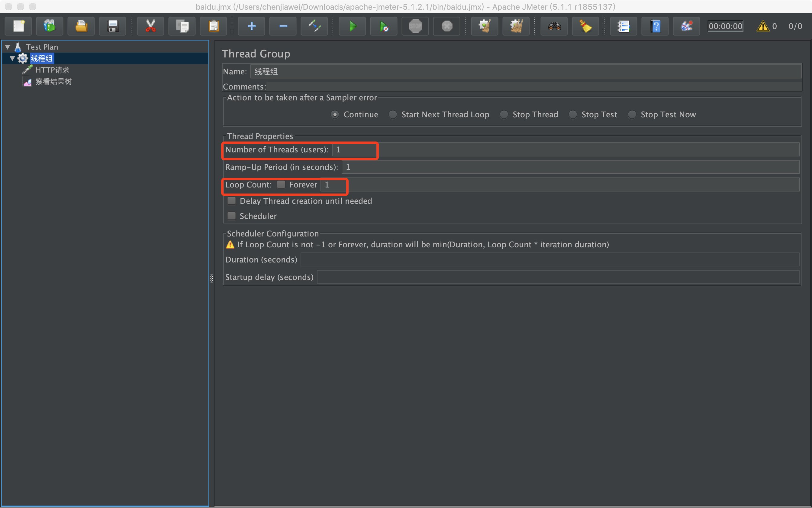Click the Comments input field
Screen dimensions: 812x508
point(534,87)
